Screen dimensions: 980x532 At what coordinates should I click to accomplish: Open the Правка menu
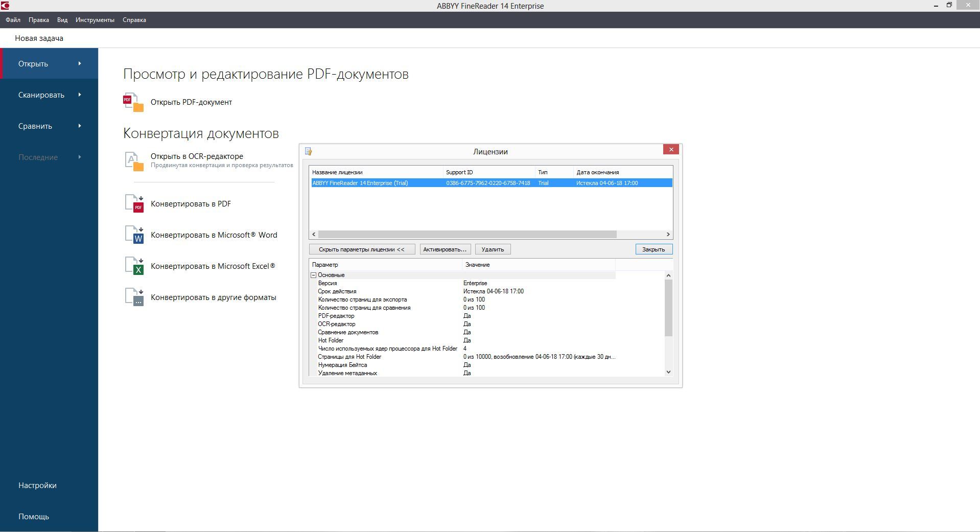point(39,20)
